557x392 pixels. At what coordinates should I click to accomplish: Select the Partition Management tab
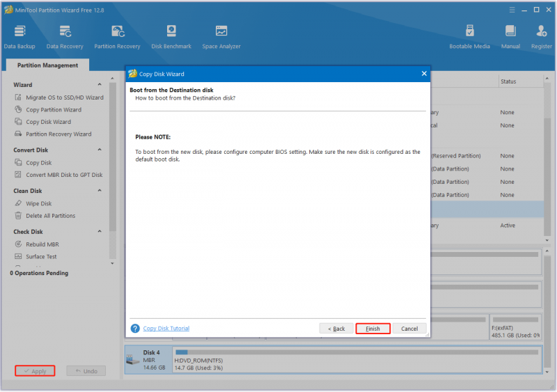click(x=47, y=65)
